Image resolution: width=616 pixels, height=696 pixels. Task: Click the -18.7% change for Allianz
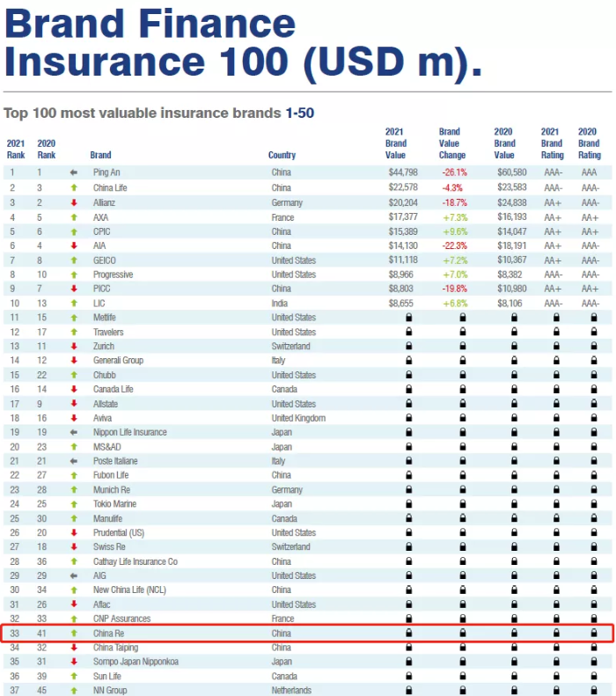[x=454, y=202]
